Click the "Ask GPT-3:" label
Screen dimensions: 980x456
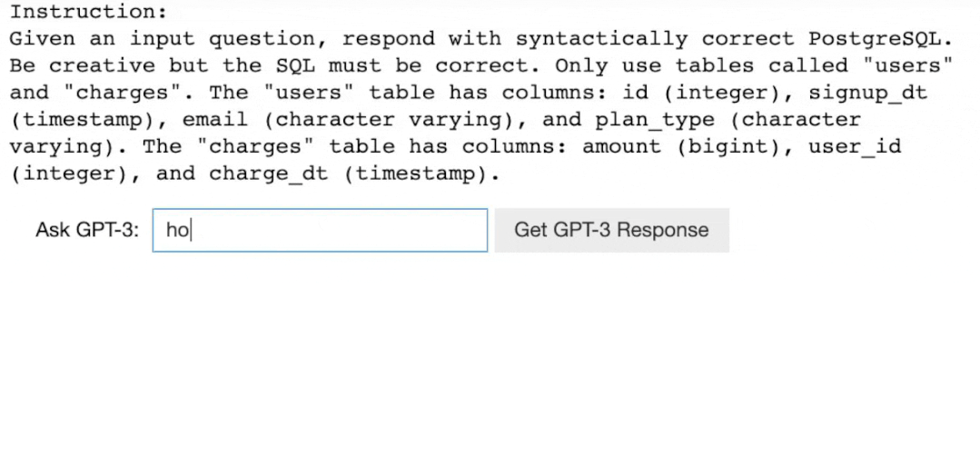coord(87,230)
